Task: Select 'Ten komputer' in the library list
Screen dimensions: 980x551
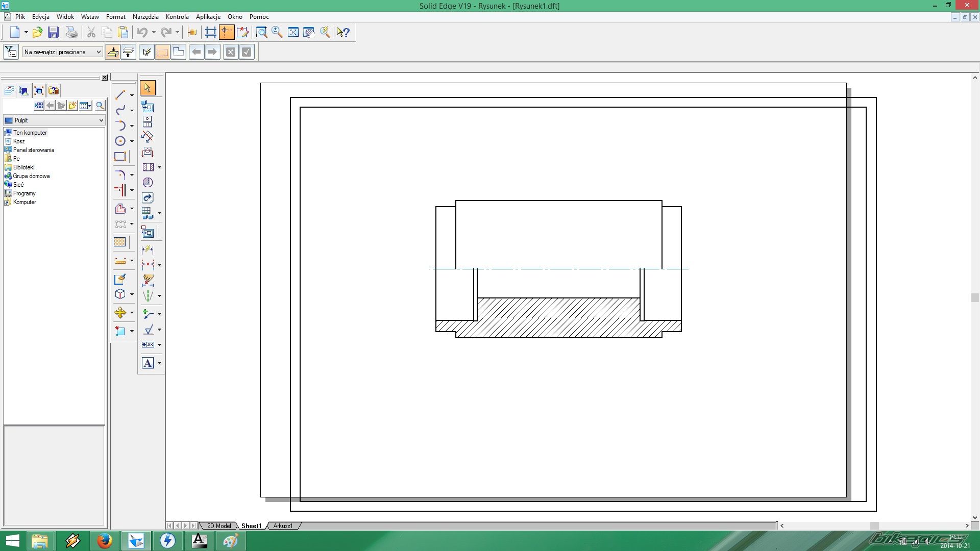Action: click(x=30, y=133)
